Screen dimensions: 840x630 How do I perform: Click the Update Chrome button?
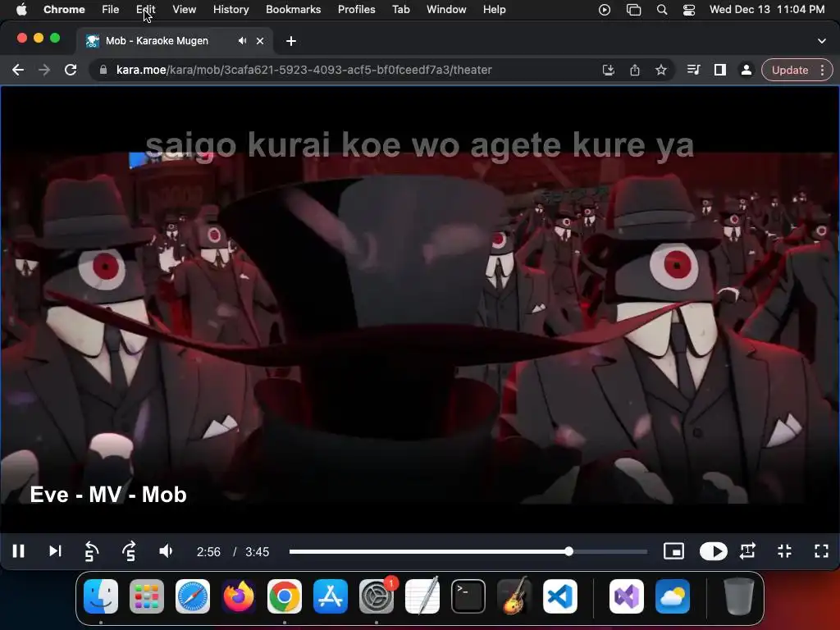pos(790,71)
